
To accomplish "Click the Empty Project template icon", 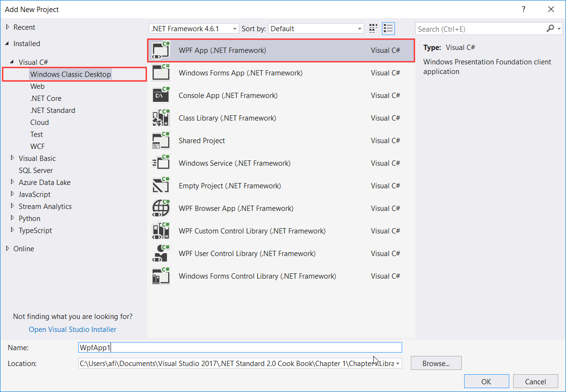I will 161,185.
